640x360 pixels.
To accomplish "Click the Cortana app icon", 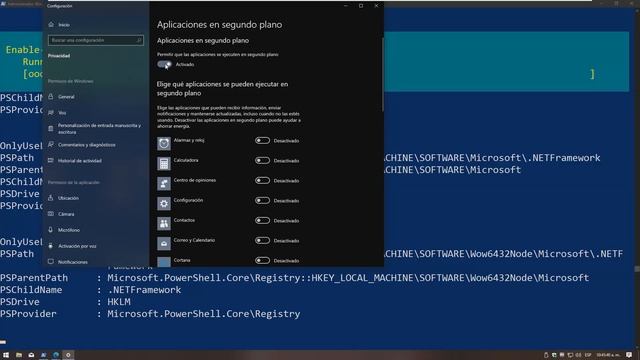I will pyautogui.click(x=164, y=262).
